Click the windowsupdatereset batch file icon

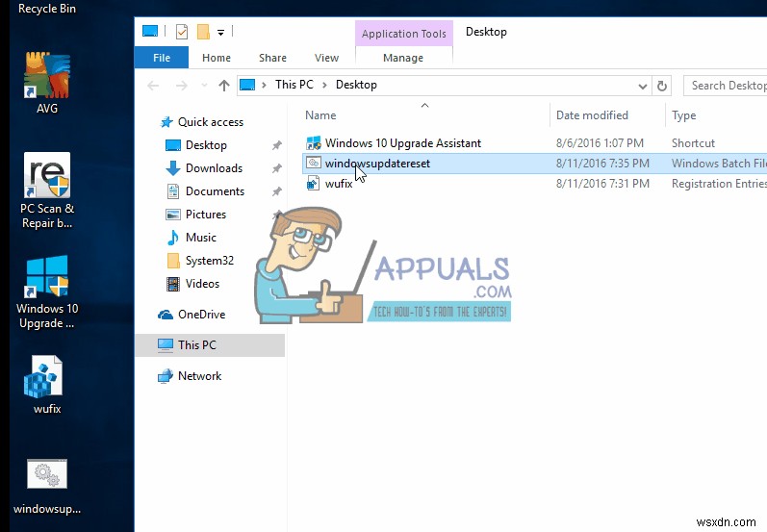[313, 163]
